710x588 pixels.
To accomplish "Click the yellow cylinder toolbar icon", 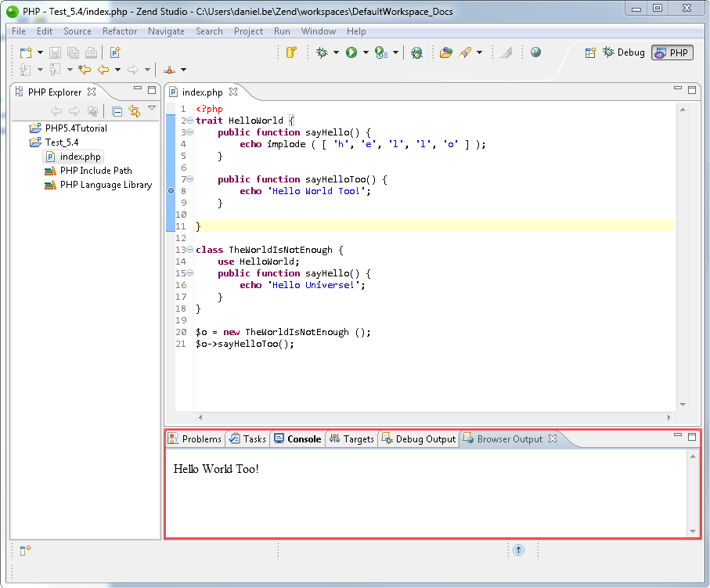I will tap(291, 52).
